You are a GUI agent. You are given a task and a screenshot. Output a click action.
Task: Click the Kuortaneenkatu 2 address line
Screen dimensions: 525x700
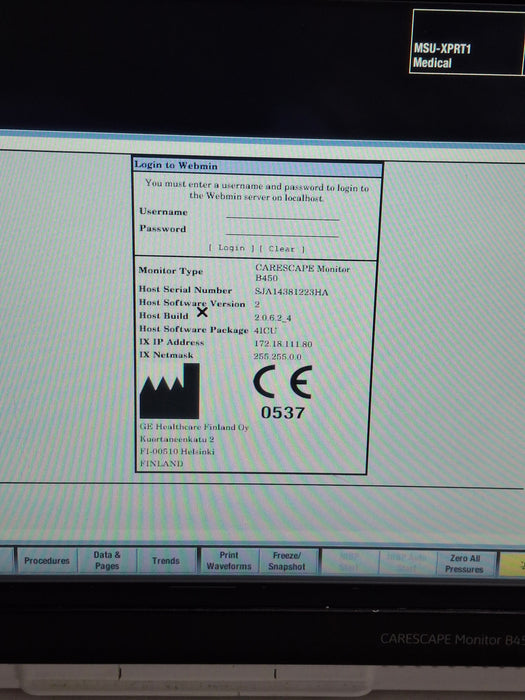click(x=177, y=439)
